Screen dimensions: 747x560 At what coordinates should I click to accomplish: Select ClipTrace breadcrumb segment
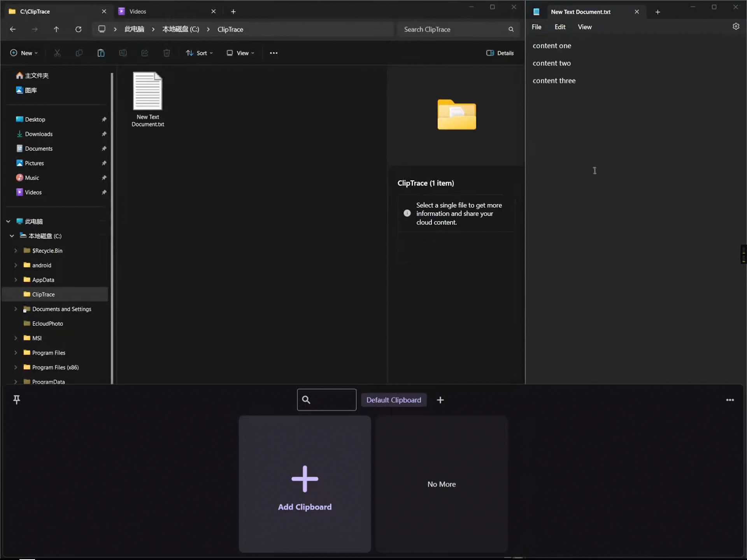click(230, 29)
